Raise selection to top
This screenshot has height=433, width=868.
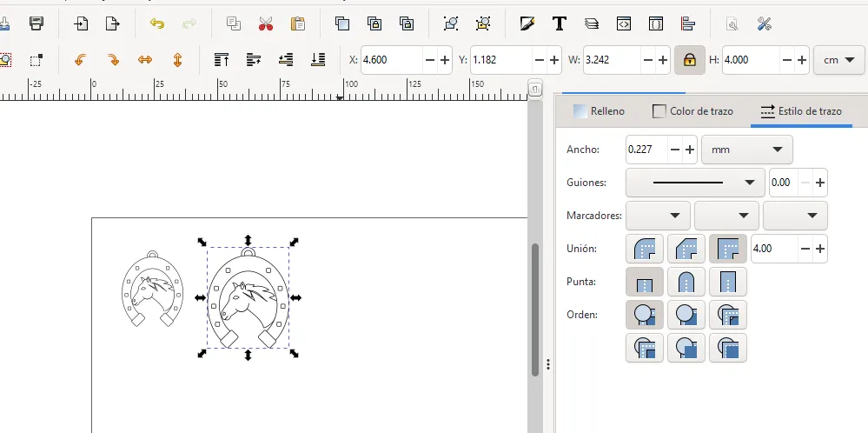point(222,60)
